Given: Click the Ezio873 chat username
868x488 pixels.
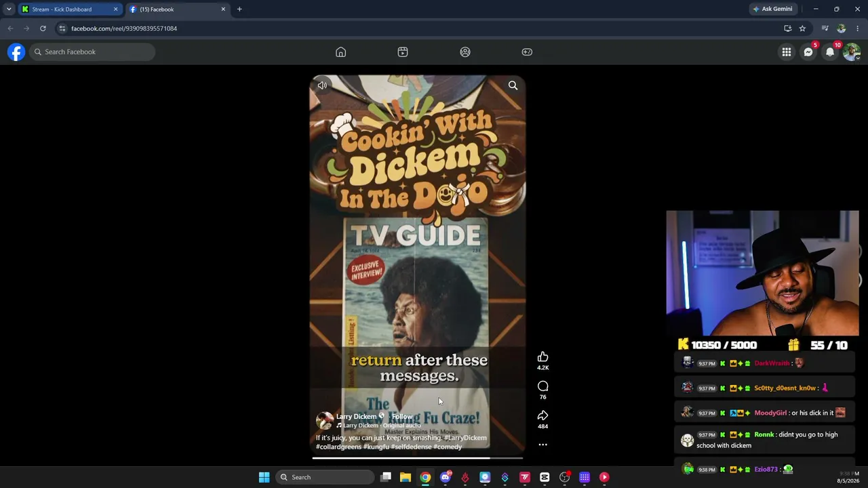Looking at the screenshot, I should click(x=766, y=469).
